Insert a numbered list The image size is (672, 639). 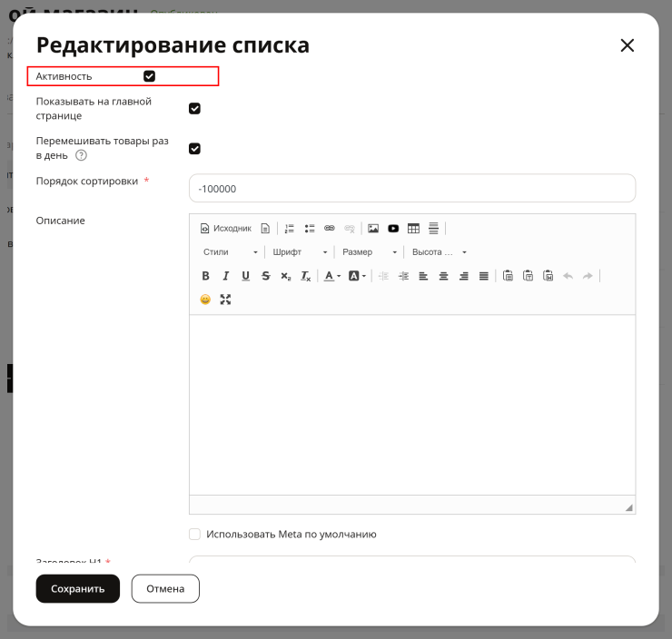click(290, 228)
